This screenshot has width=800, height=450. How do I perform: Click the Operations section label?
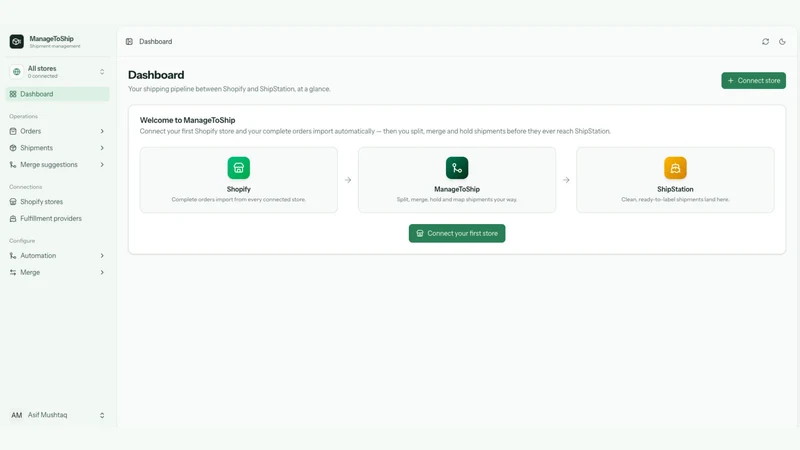(23, 116)
